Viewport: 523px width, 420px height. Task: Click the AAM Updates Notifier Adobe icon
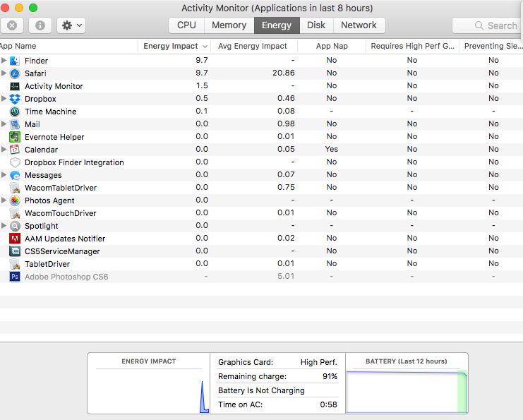point(15,239)
